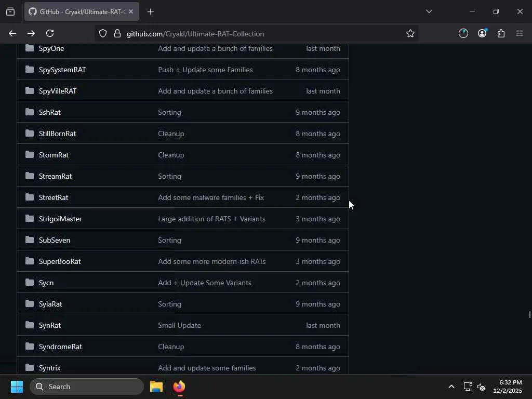
Task: Open the Sycn folder
Action: [46, 283]
